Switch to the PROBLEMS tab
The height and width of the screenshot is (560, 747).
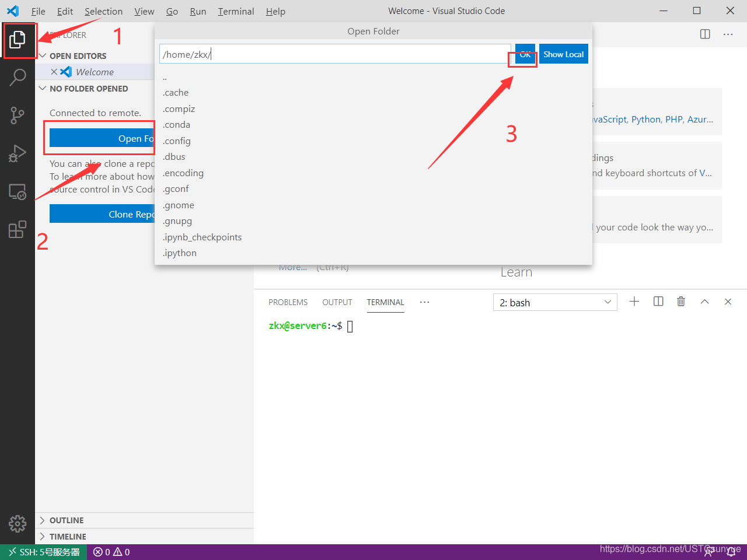pos(288,302)
